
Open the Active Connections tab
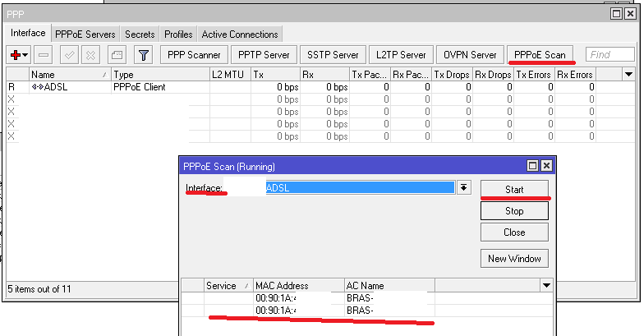[239, 35]
